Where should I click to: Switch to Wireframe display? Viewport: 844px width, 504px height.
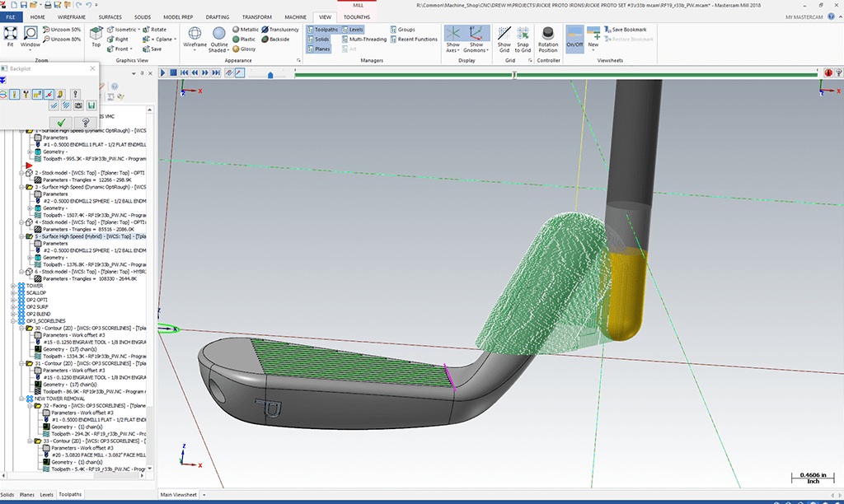pos(195,39)
